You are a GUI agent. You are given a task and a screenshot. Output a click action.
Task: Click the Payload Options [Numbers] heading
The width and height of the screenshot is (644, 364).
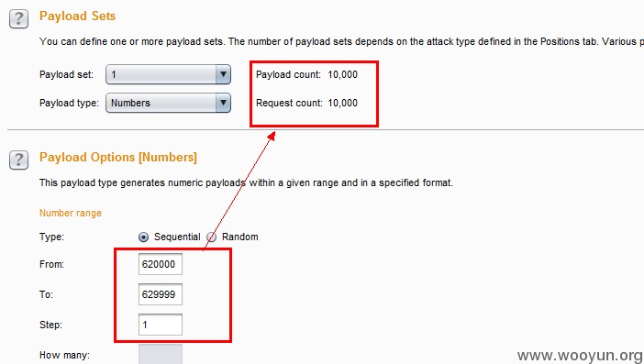117,157
